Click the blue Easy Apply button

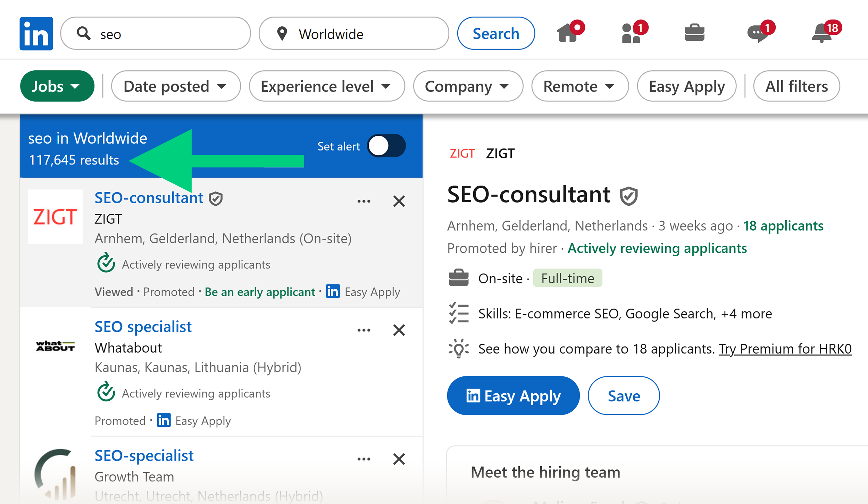513,395
